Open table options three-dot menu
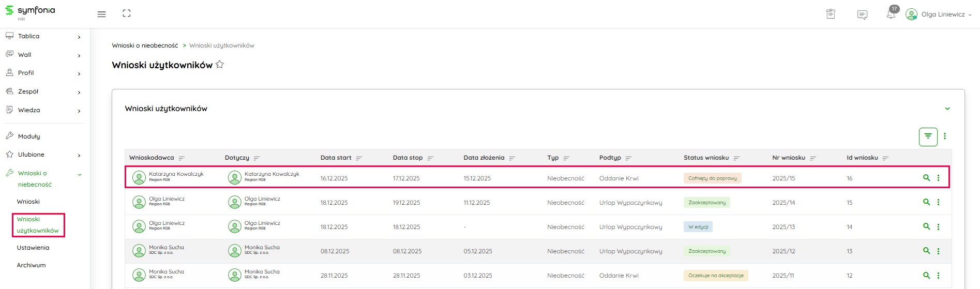This screenshot has width=980, height=289. [945, 136]
